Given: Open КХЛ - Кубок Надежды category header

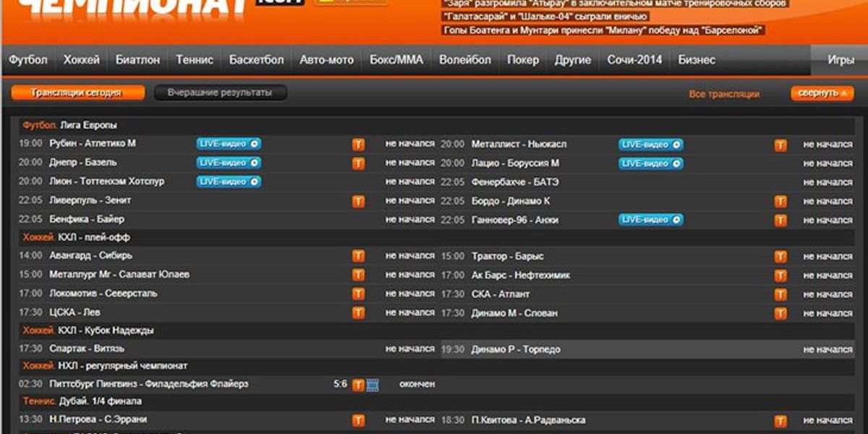Looking at the screenshot, I should [106, 331].
